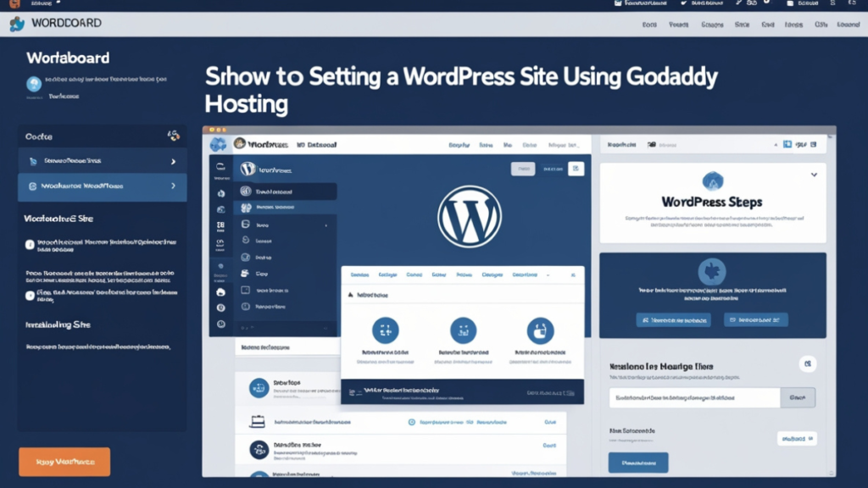Open the user avatar under Workaboard heading

34,84
